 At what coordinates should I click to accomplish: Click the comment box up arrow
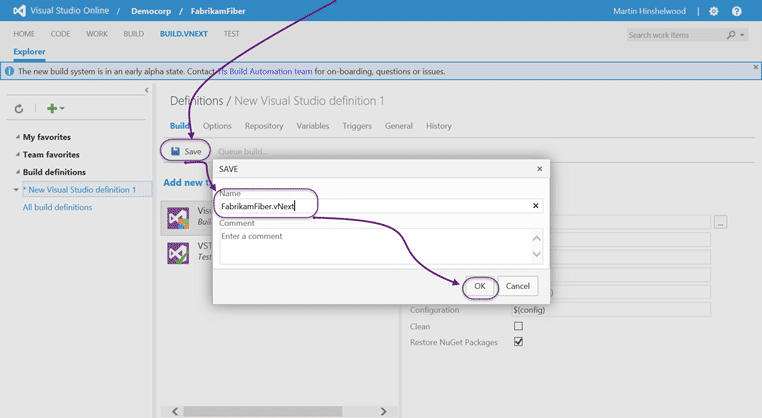(537, 238)
